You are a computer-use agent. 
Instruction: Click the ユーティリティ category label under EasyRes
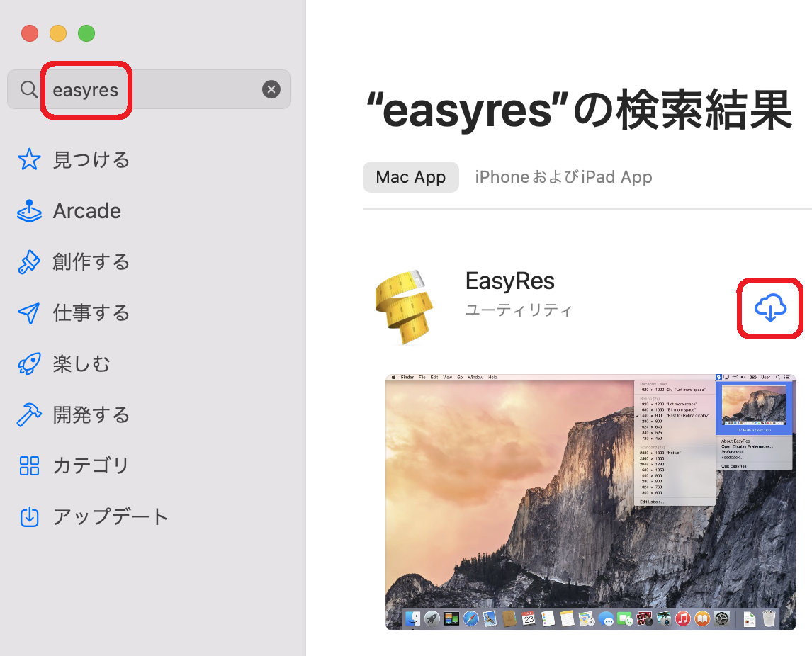pos(518,310)
